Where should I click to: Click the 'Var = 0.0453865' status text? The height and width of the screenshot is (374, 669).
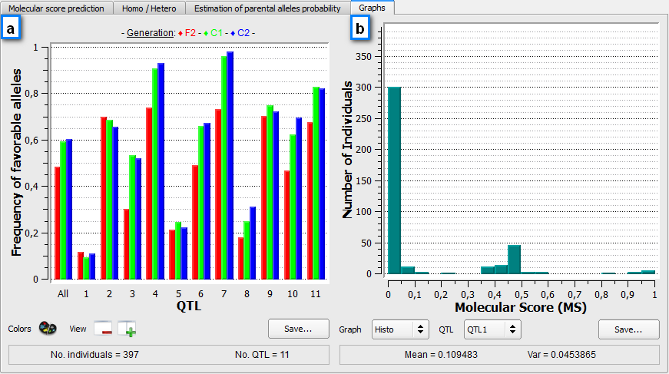pos(561,354)
